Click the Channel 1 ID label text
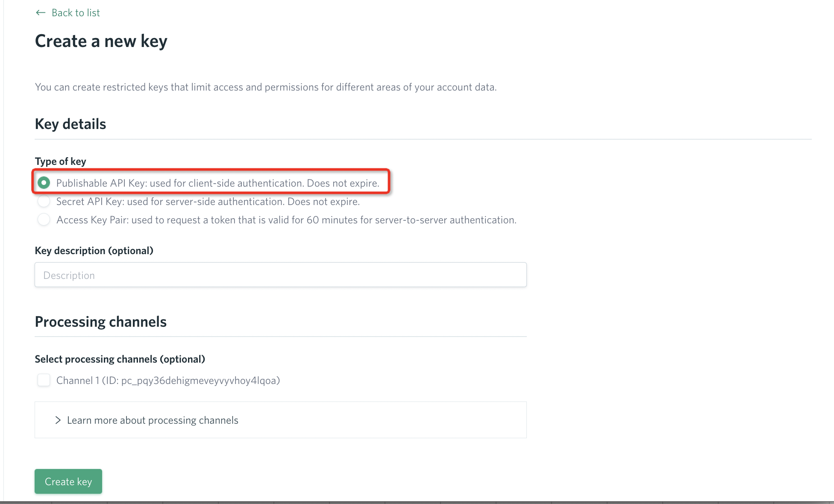 (168, 381)
